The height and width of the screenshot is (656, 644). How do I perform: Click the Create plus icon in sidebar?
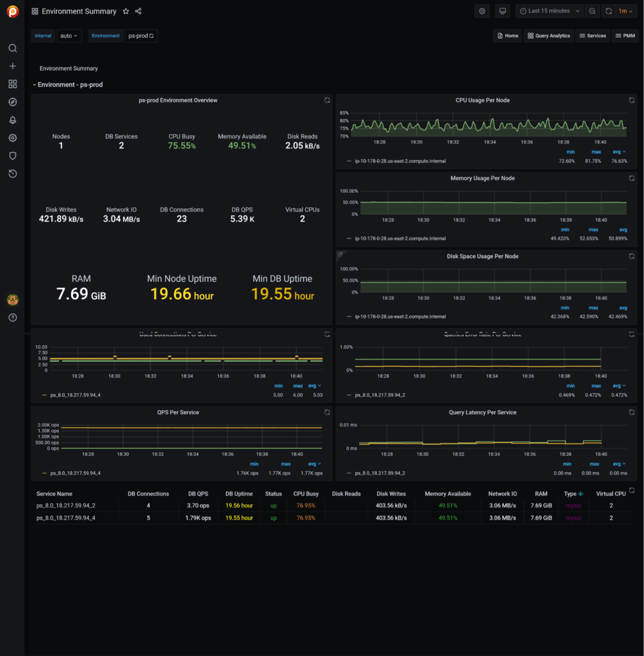12,66
